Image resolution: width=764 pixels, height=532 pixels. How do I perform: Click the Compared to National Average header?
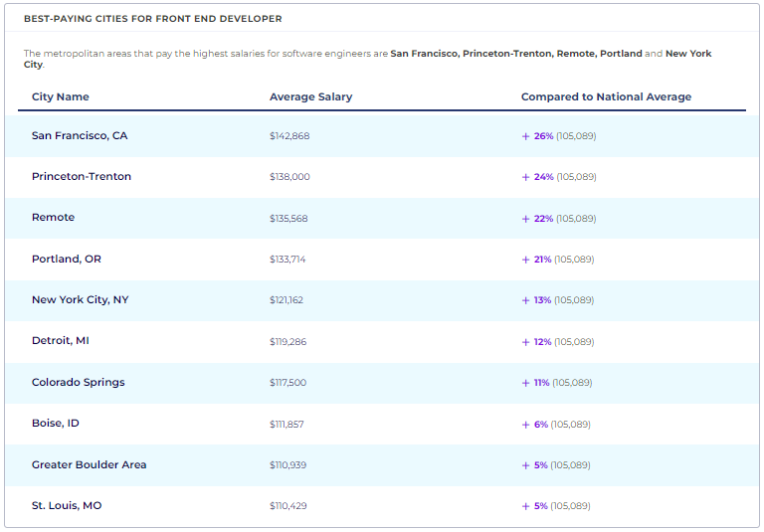[x=606, y=97]
